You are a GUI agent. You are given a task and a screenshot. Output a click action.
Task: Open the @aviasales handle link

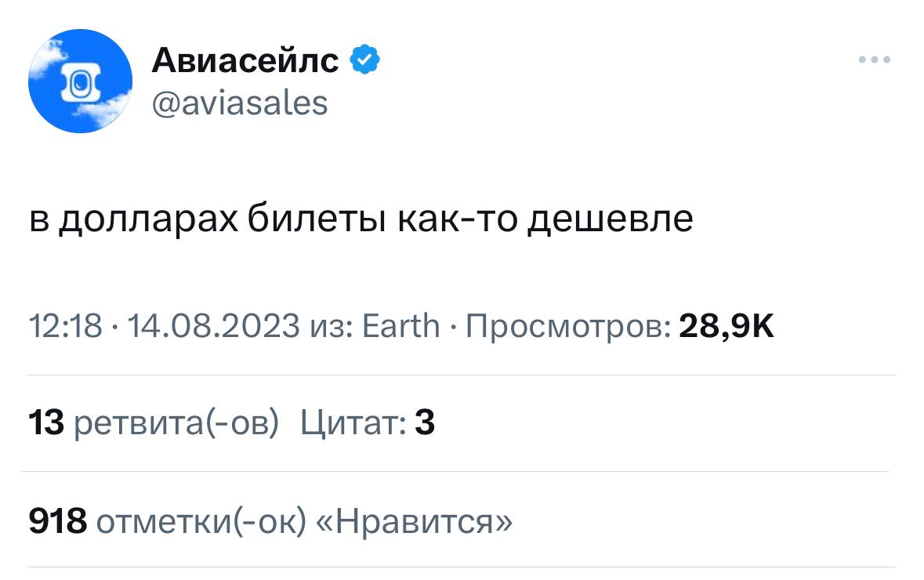pyautogui.click(x=240, y=103)
